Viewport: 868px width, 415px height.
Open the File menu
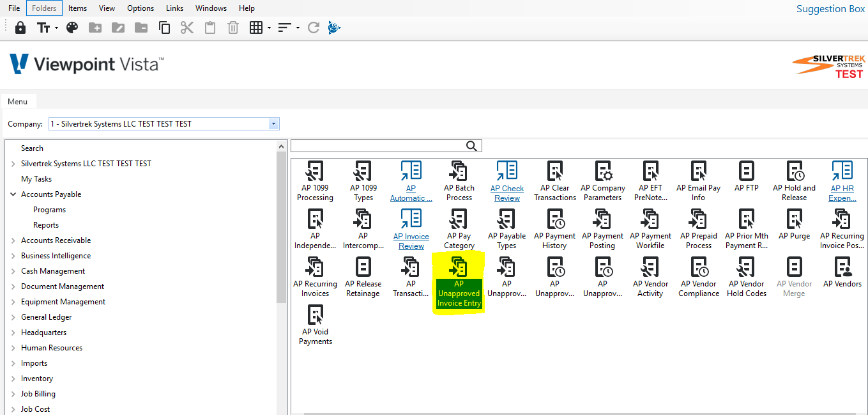point(14,8)
